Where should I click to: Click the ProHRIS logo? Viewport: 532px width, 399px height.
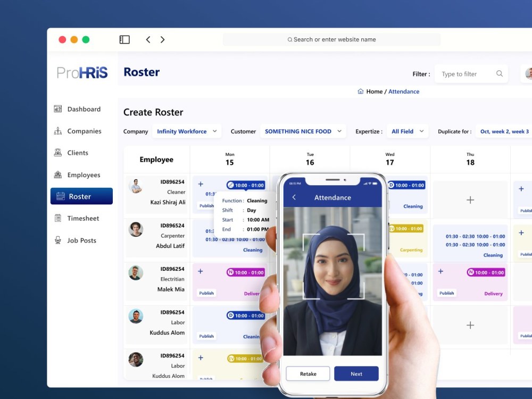pyautogui.click(x=82, y=72)
